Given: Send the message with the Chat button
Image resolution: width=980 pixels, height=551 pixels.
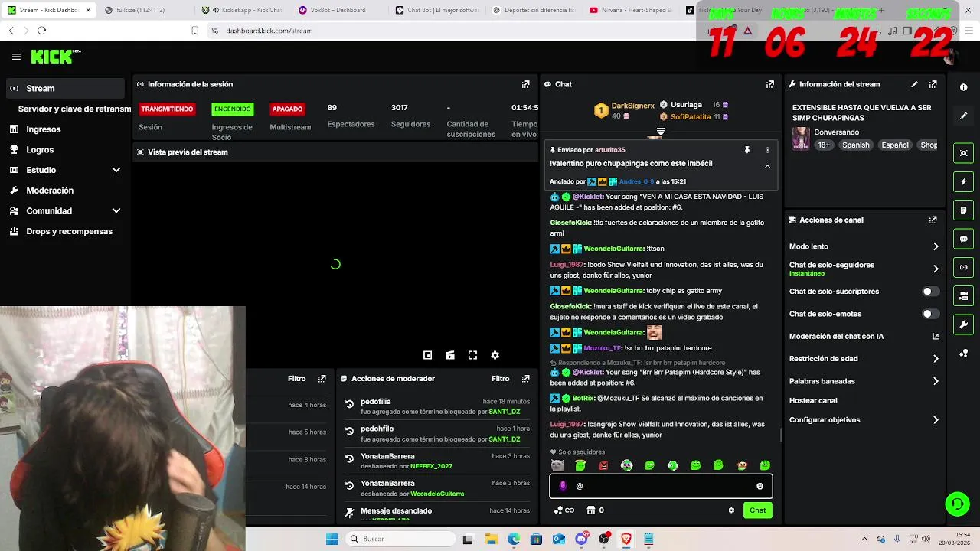Looking at the screenshot, I should point(757,510).
